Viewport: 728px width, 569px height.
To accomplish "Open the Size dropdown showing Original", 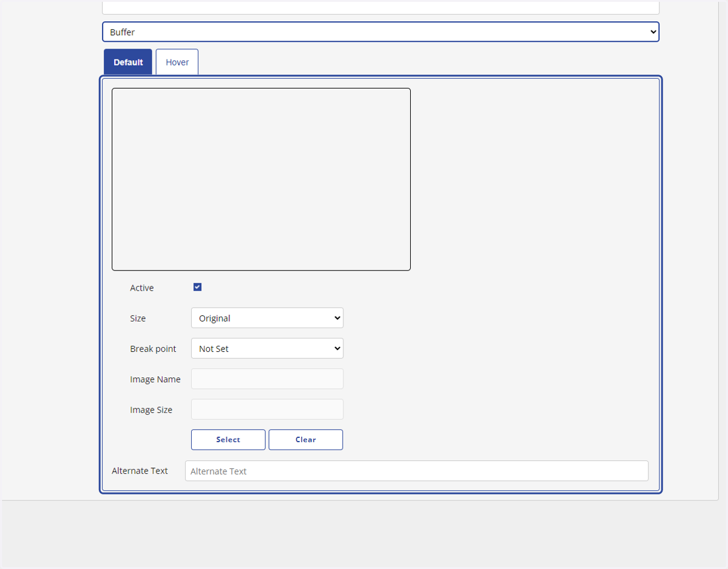I will pos(267,318).
